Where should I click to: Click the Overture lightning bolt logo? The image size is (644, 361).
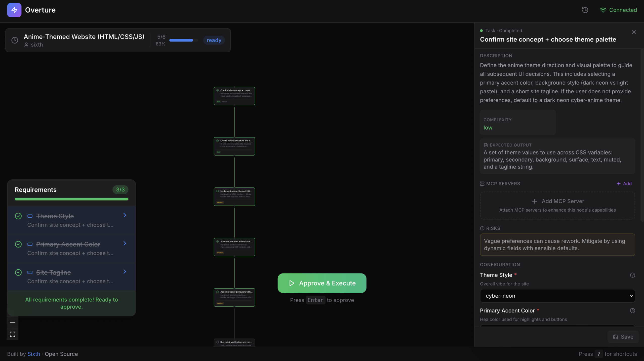(x=14, y=10)
